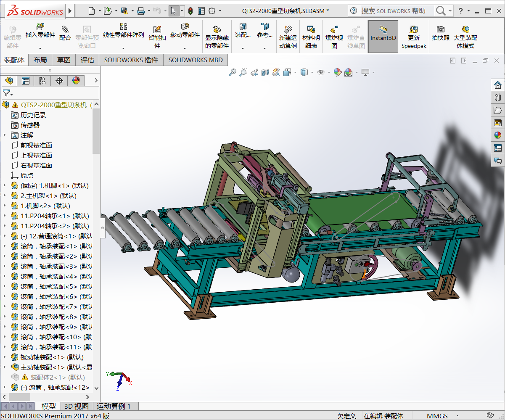Switch to the 评估 (Evaluate) tab
Image resolution: width=505 pixels, height=420 pixels.
coord(87,60)
